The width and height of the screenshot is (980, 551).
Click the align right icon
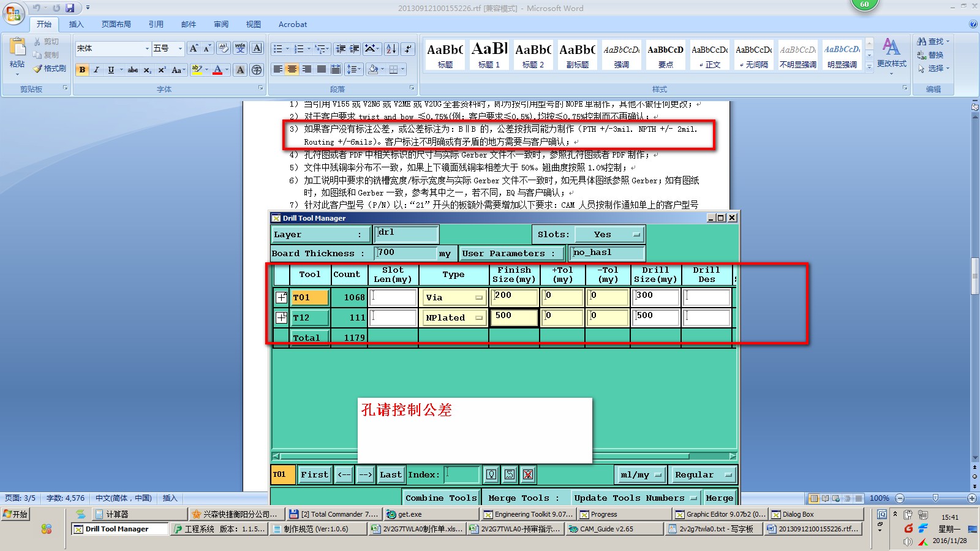pyautogui.click(x=307, y=69)
